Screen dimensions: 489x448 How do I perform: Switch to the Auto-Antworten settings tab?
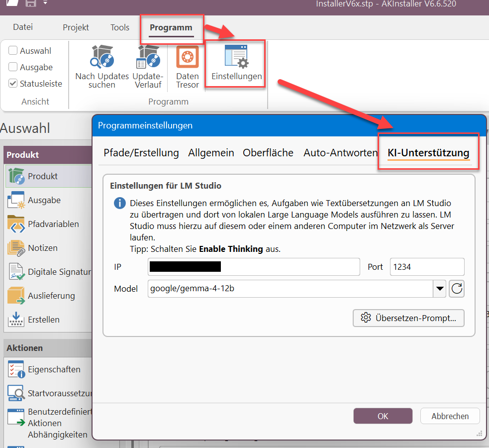point(341,153)
